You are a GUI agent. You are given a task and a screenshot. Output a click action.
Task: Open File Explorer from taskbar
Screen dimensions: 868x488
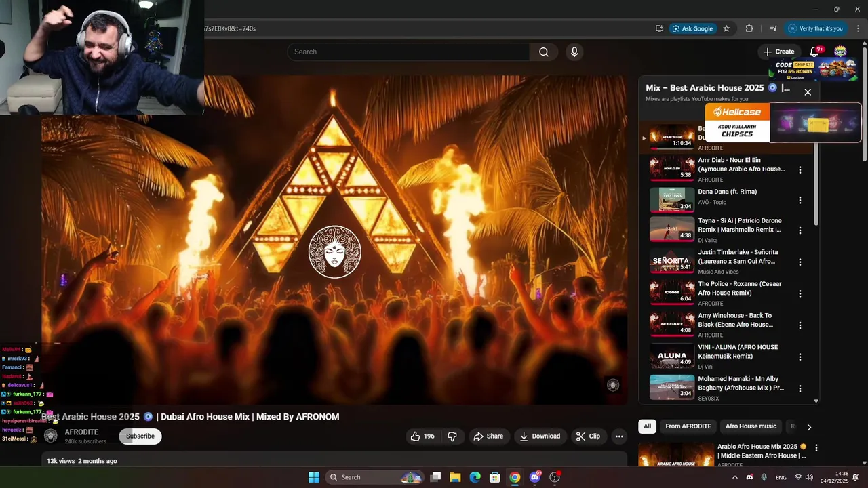(x=455, y=477)
